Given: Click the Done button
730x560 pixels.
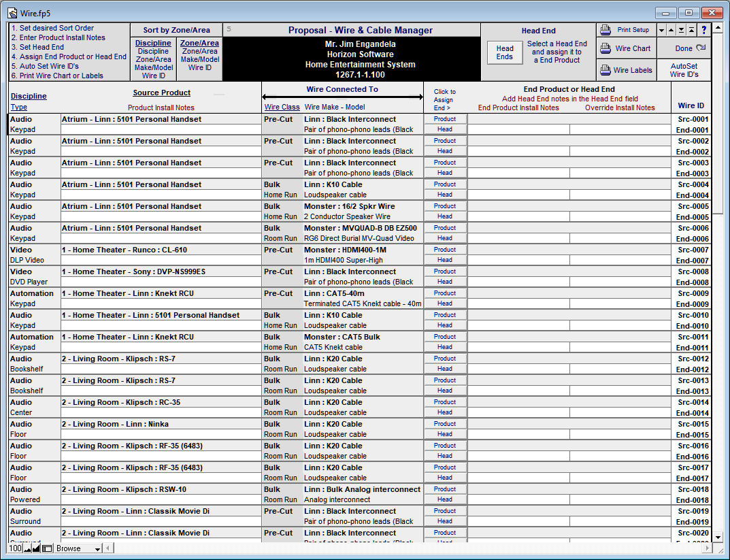Looking at the screenshot, I should coord(684,48).
